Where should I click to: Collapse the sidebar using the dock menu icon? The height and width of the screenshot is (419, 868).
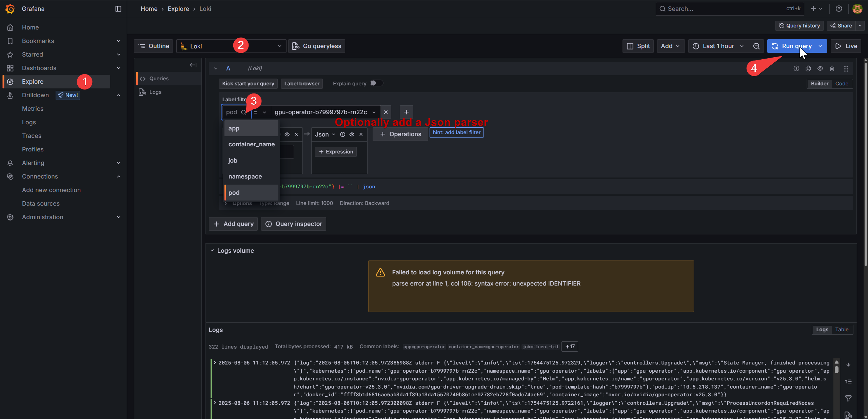pyautogui.click(x=118, y=9)
